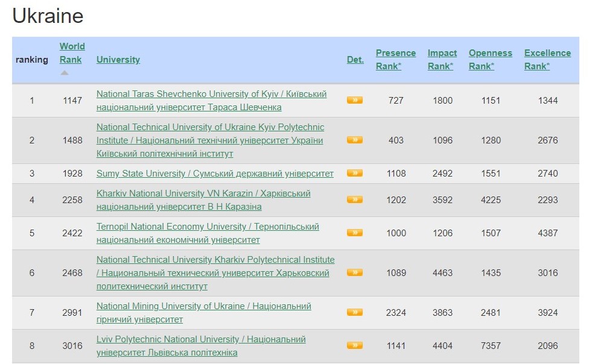The height and width of the screenshot is (364, 592).
Task: Select openness rank value 7357
Action: [x=491, y=345]
